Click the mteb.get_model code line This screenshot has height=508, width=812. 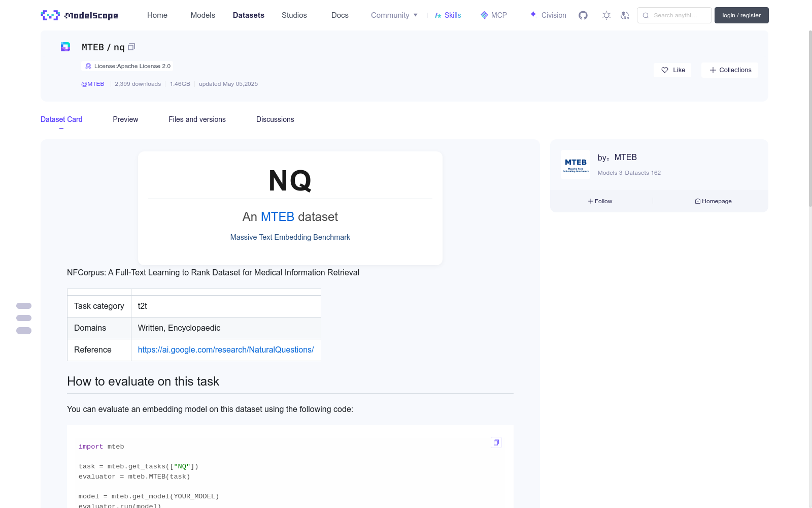click(149, 496)
